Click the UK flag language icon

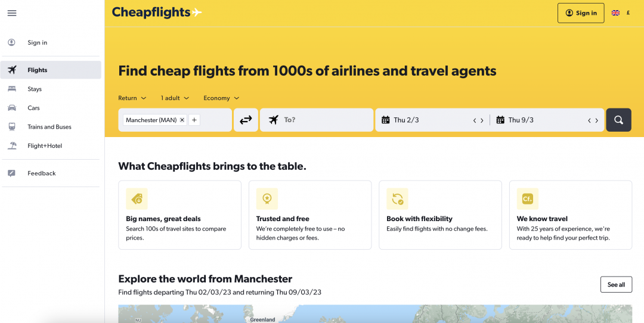[615, 13]
